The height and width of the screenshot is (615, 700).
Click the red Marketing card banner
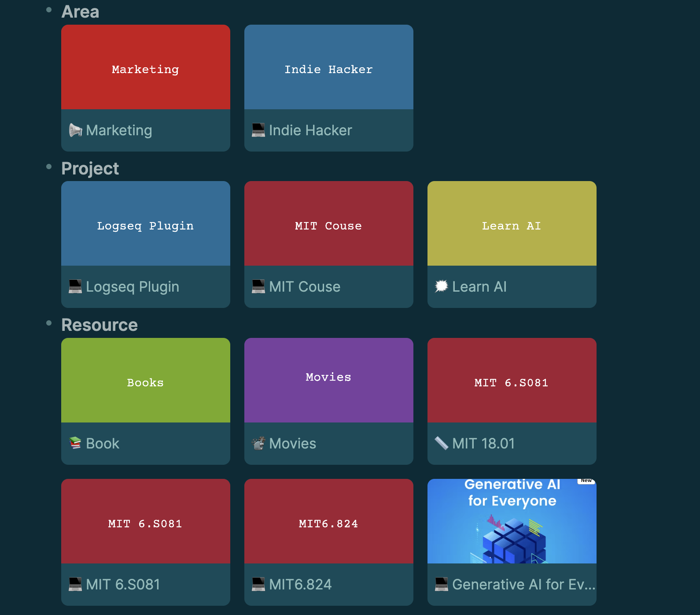pyautogui.click(x=145, y=67)
